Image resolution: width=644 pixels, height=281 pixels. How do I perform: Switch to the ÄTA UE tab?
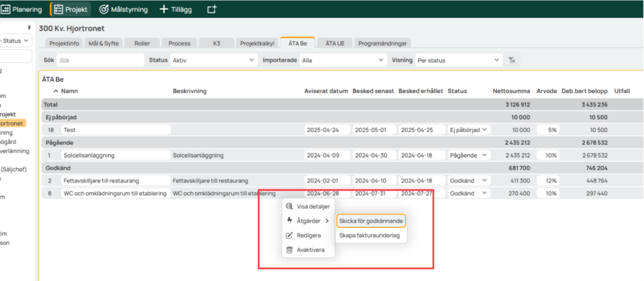coord(335,43)
